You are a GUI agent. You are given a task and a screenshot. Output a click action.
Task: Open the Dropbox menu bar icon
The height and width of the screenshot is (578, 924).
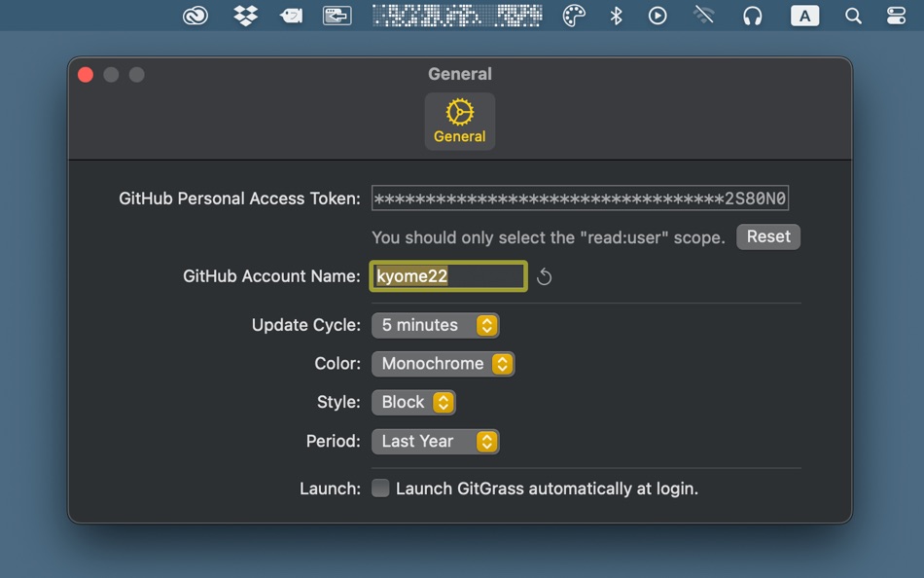(x=246, y=16)
